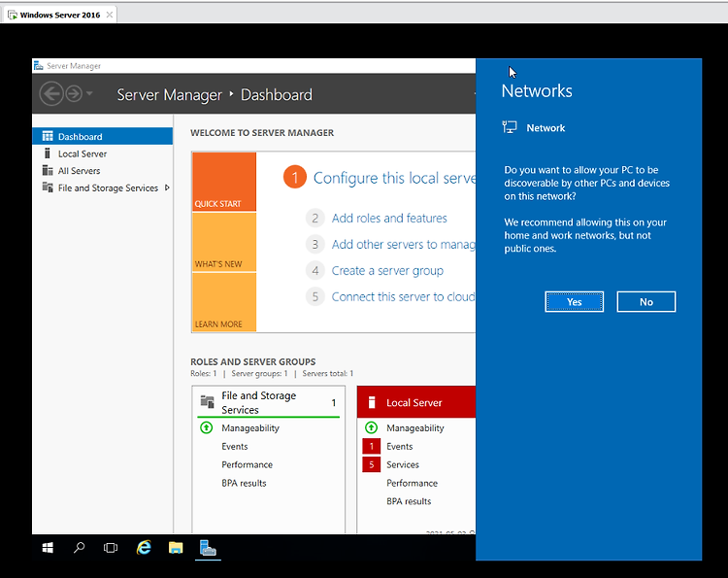Open the navigation history dropdown arrow
Screen dimensions: 728x578
point(89,93)
